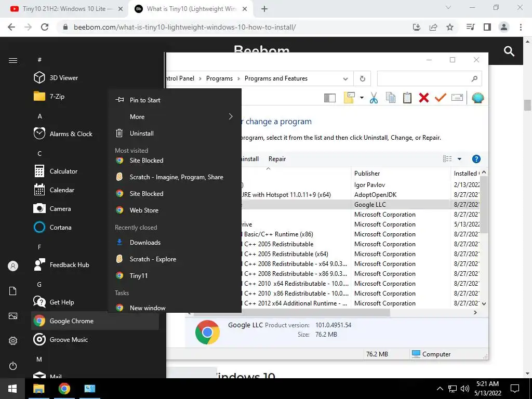The image size is (532, 399).
Task: Select the AdoptOpenJDK row
Action: 375,195
